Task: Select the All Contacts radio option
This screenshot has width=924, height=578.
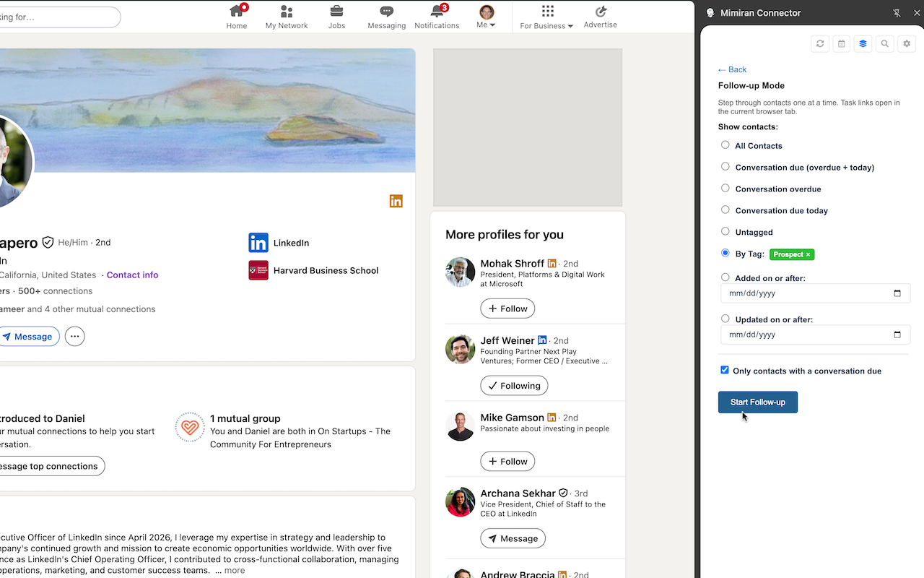Action: coord(725,144)
